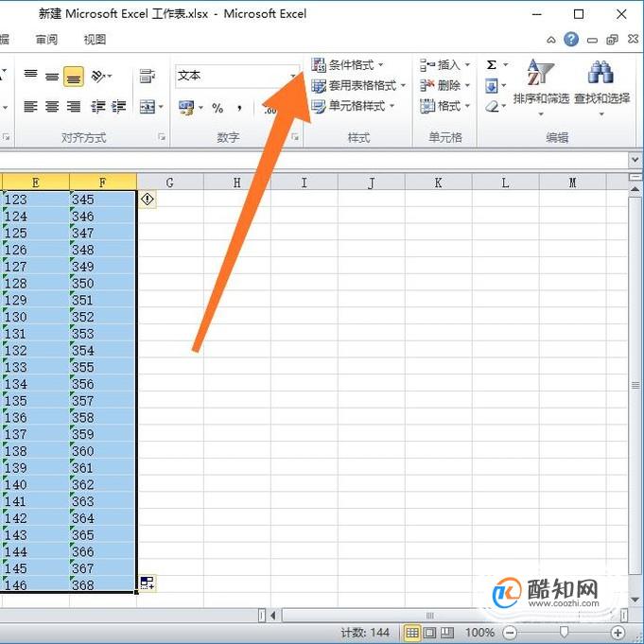Apply percent style to selection
The height and width of the screenshot is (644, 644).
point(218,108)
